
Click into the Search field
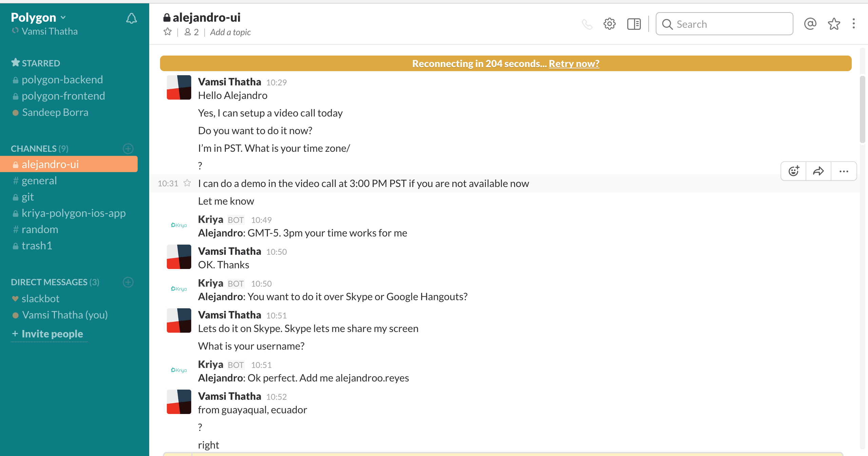(729, 24)
